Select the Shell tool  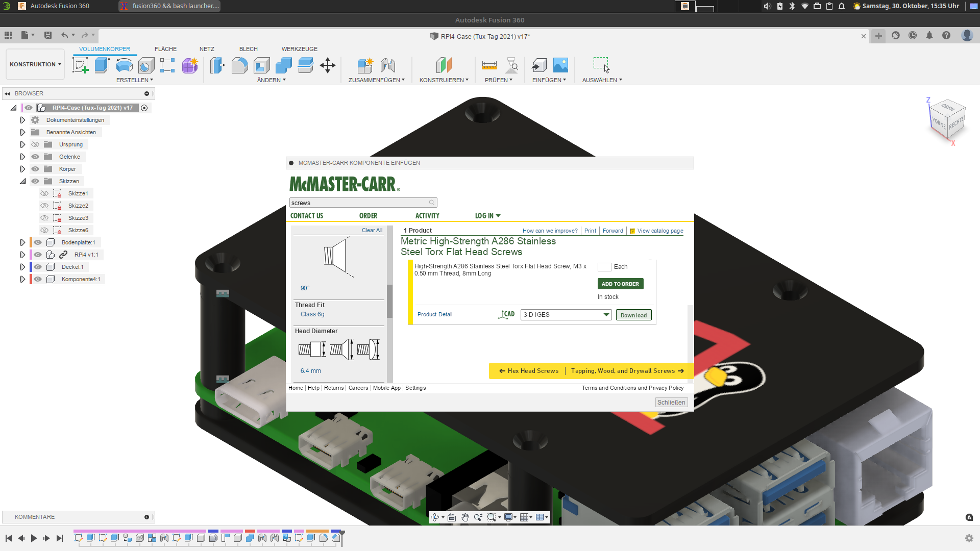[261, 65]
